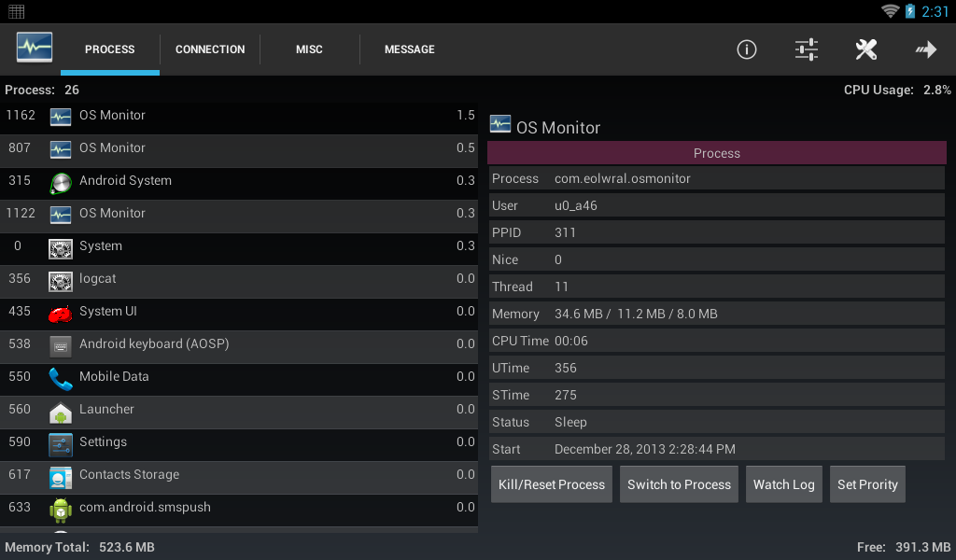Image resolution: width=956 pixels, height=560 pixels.
Task: Tap the Wi-Fi status bar icon
Action: tap(890, 11)
